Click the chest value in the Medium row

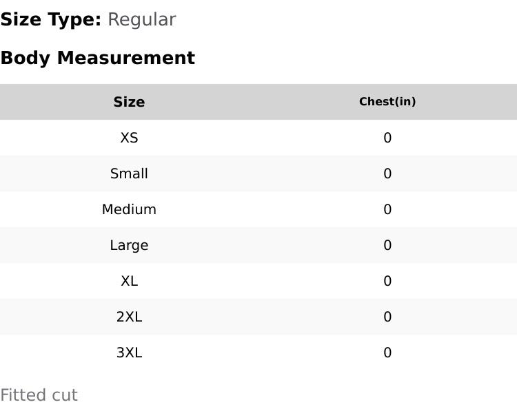[387, 209]
